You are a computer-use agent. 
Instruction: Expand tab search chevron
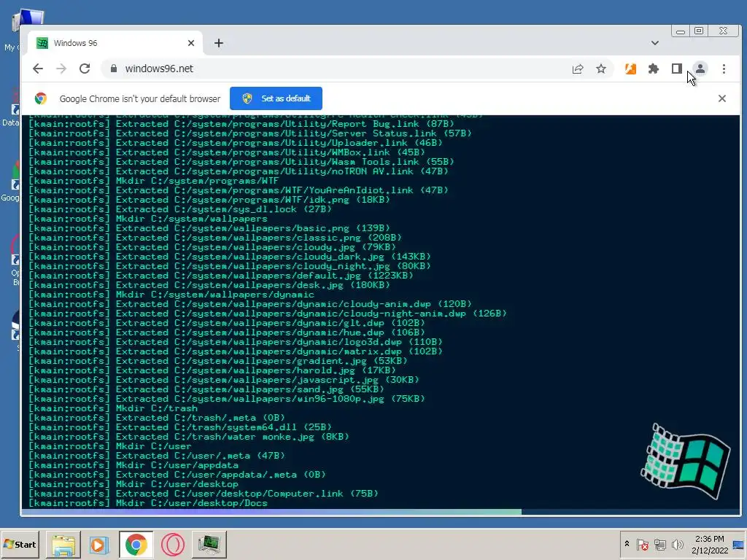coord(655,43)
